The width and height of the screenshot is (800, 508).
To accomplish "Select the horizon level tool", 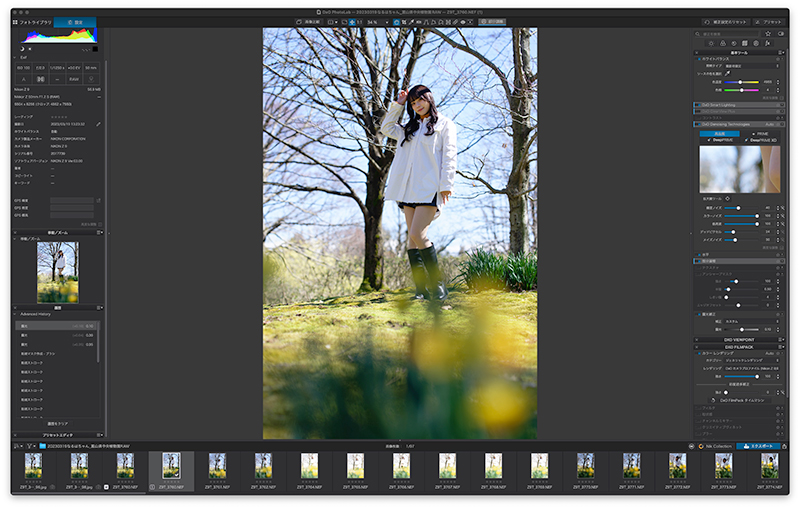I will pyautogui.click(x=418, y=22).
